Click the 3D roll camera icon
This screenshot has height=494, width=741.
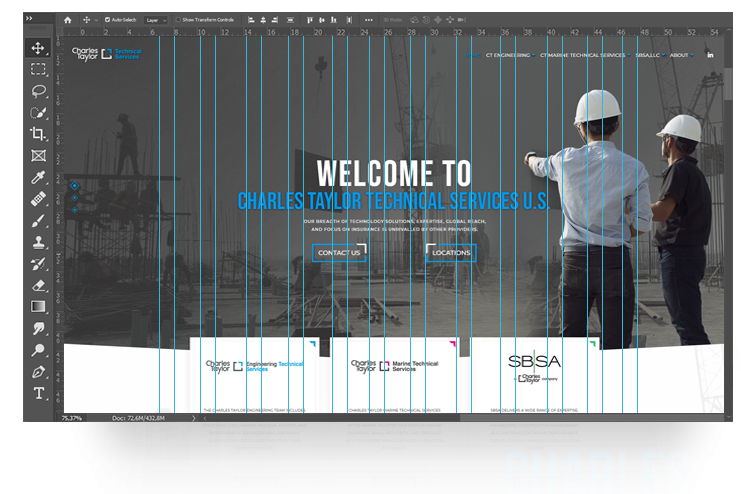pos(426,20)
